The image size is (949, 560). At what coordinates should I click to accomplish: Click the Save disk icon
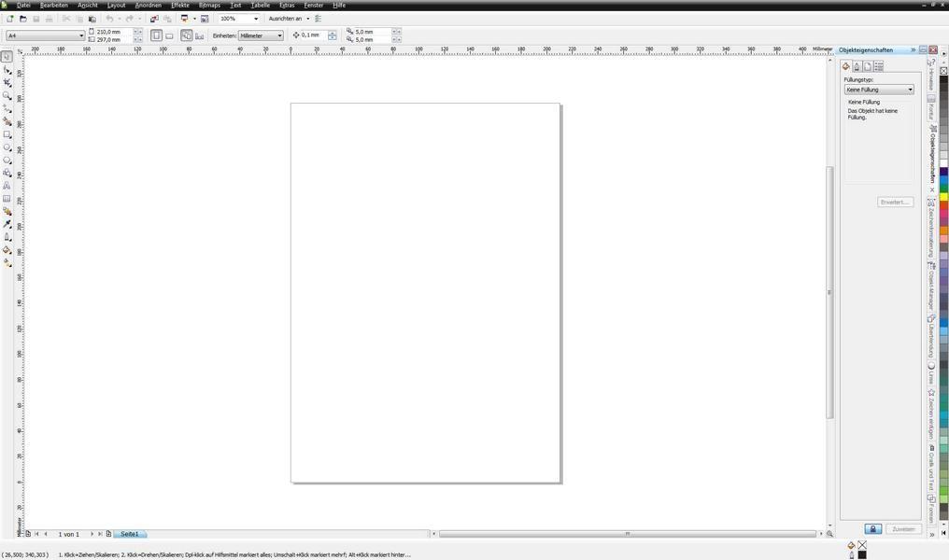point(35,19)
